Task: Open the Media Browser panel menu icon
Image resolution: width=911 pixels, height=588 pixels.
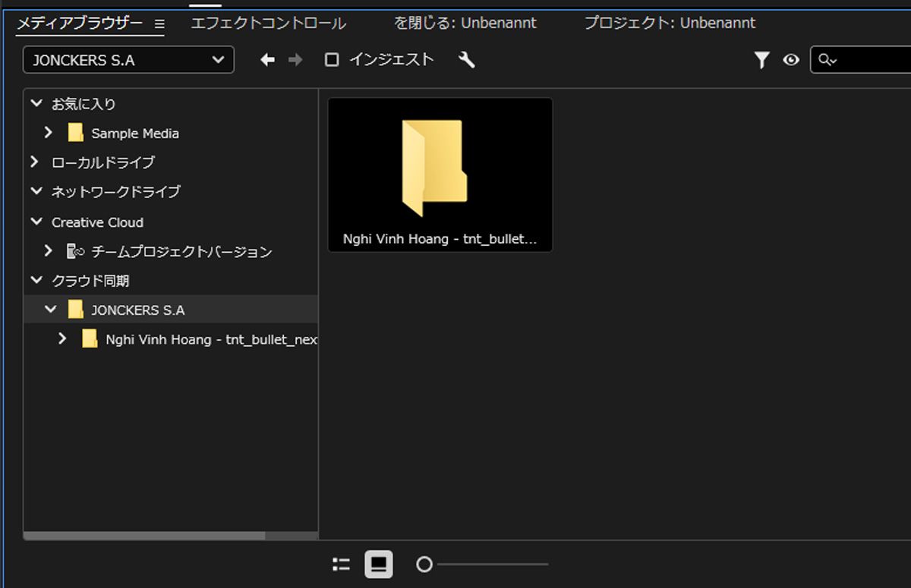Action: [x=158, y=24]
